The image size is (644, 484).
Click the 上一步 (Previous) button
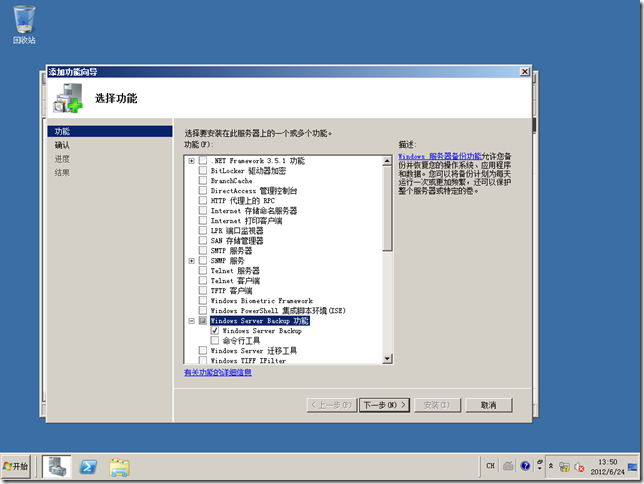tap(331, 405)
